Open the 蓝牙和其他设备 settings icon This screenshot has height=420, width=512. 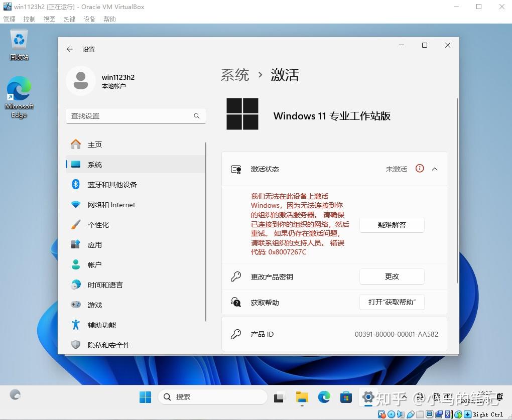pos(75,185)
